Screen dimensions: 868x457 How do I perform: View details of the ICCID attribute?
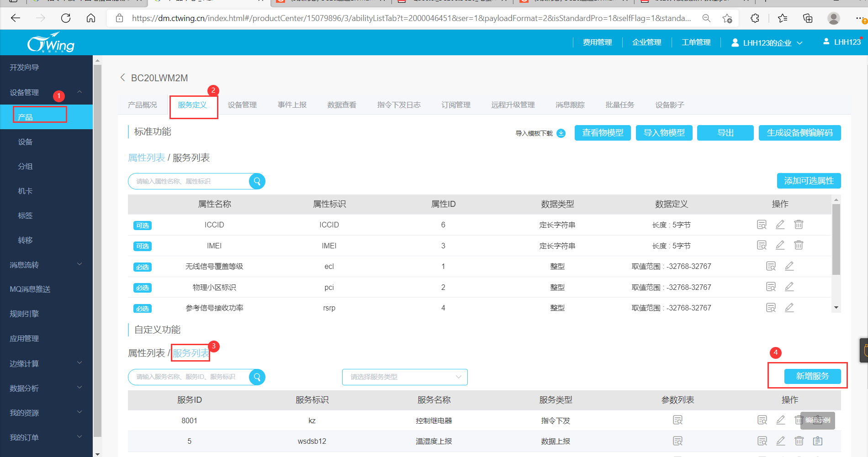click(762, 225)
